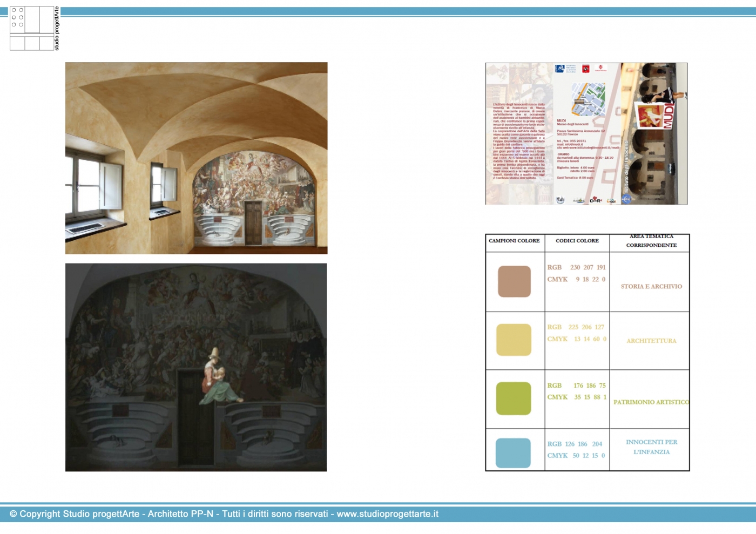Click the studio progettArte logo
Screen dimensions: 756x534
click(35, 29)
